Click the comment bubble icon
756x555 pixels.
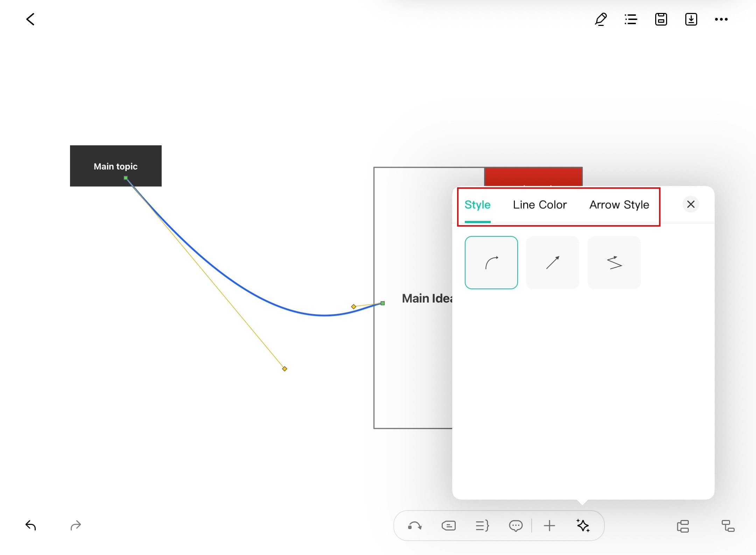coord(516,526)
